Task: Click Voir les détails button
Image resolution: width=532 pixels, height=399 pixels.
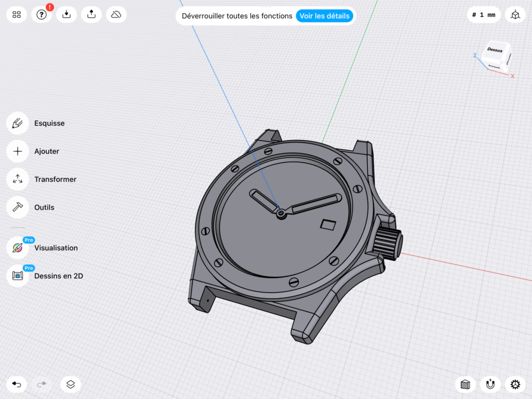Action: [324, 16]
